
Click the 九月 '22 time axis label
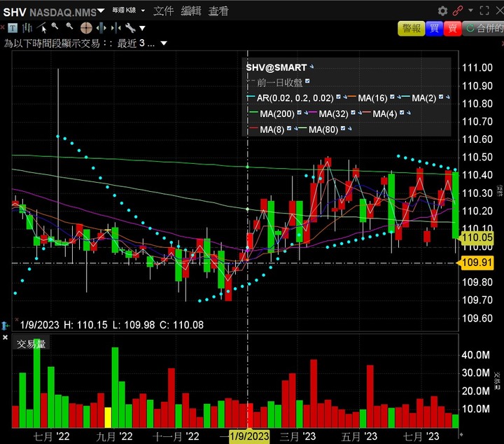click(x=114, y=436)
